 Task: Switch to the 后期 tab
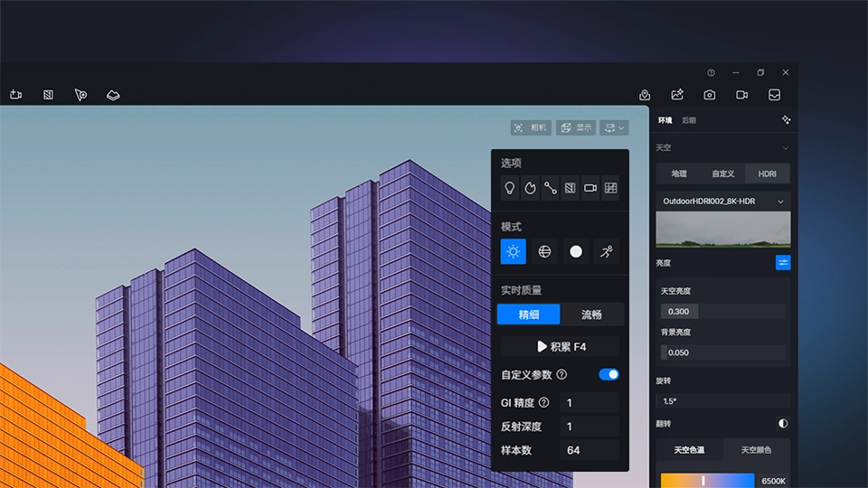[689, 120]
